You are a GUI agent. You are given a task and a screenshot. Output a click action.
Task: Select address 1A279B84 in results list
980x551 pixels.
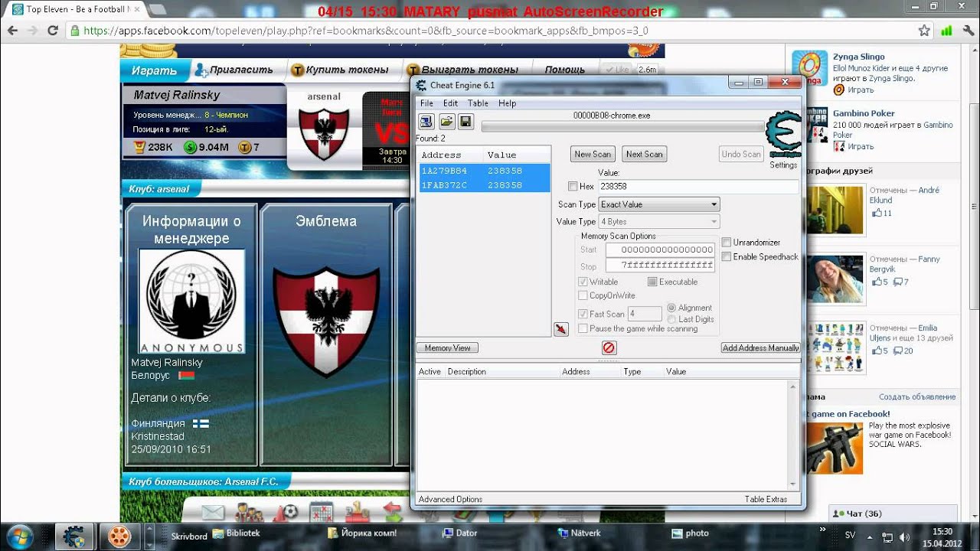[x=484, y=171]
